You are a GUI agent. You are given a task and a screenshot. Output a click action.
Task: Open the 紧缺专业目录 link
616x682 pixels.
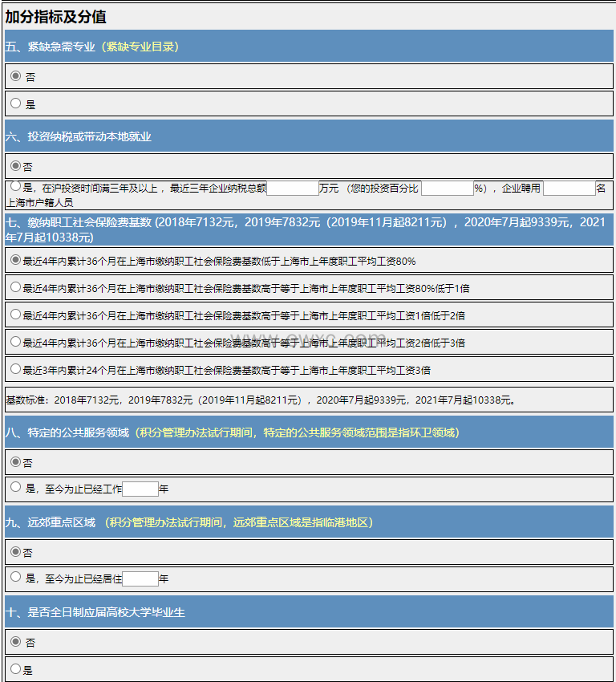(140, 47)
